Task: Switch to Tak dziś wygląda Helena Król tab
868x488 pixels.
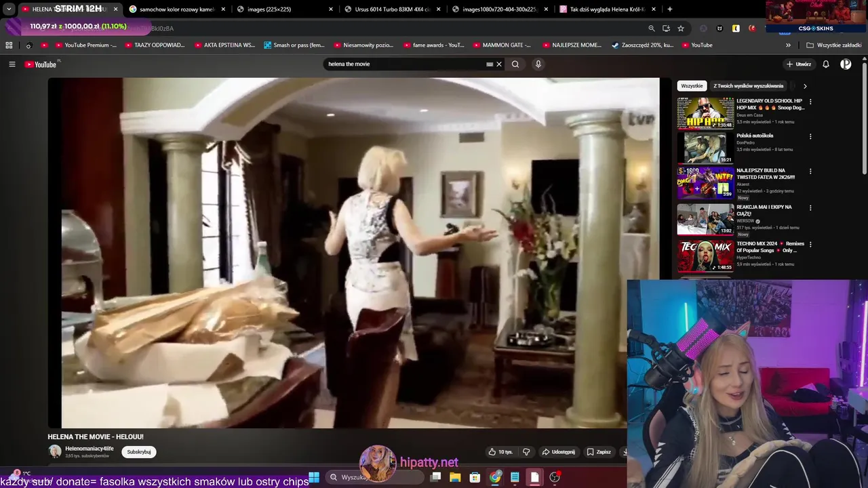Action: [x=607, y=9]
